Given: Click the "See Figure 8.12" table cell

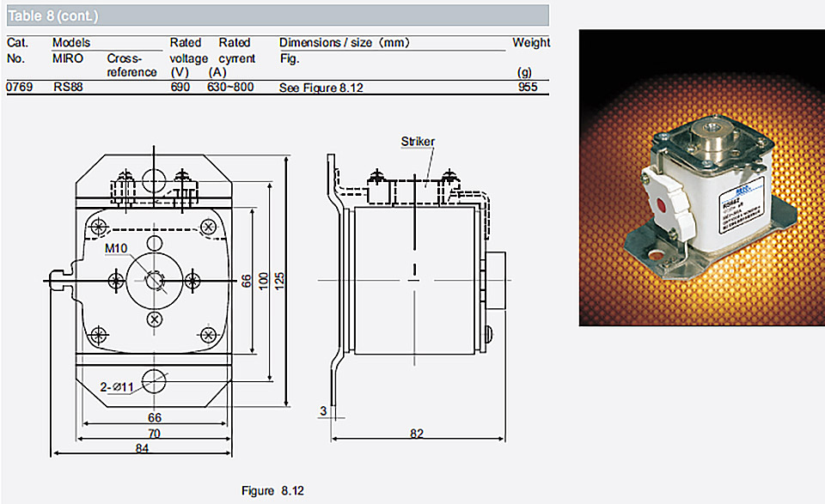Looking at the screenshot, I should pyautogui.click(x=321, y=88).
